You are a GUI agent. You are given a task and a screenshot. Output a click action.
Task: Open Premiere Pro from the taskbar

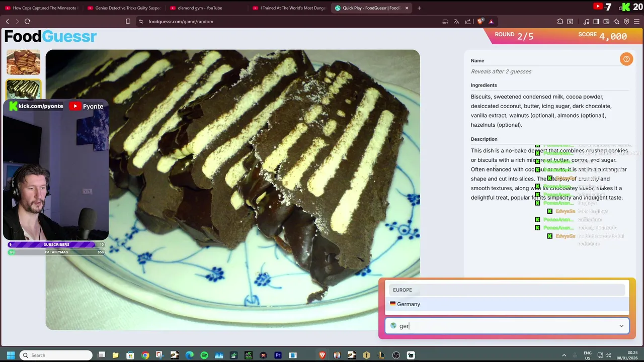278,355
